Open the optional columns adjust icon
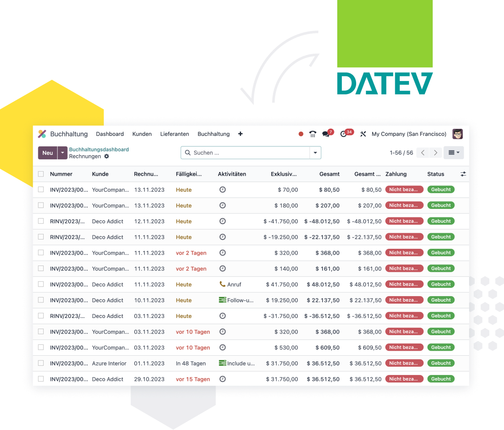Screen dimensions: 504x430 pos(463,174)
